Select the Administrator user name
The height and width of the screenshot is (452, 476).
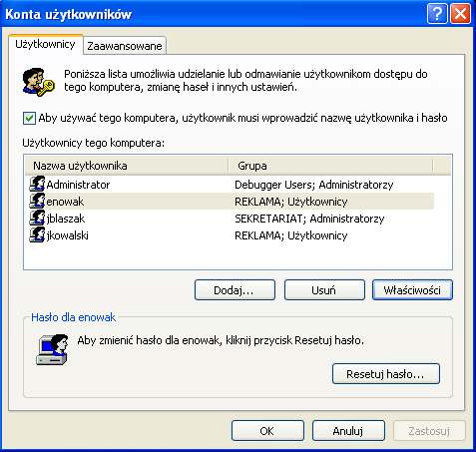coord(78,185)
